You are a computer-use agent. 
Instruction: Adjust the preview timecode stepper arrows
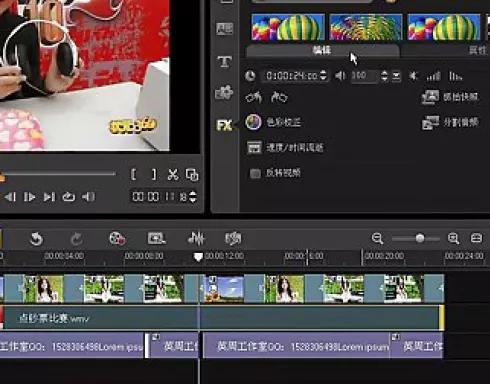(193, 197)
